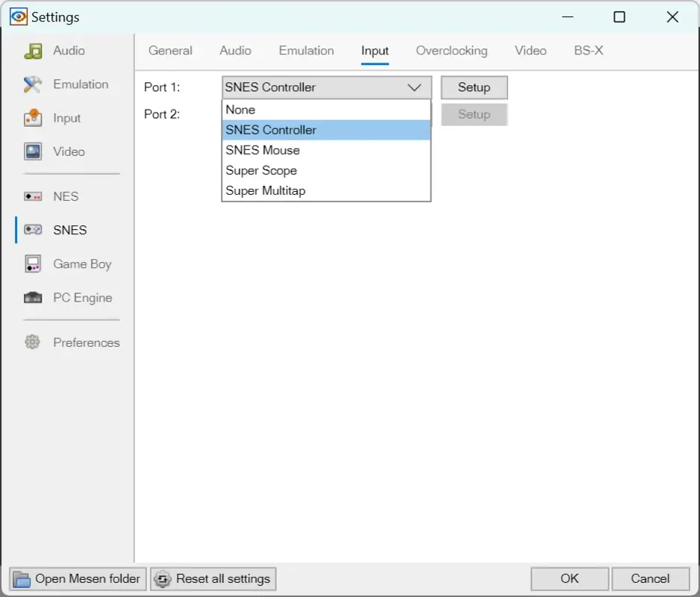Open Preferences via the gear icon
700x597 pixels.
tap(33, 342)
